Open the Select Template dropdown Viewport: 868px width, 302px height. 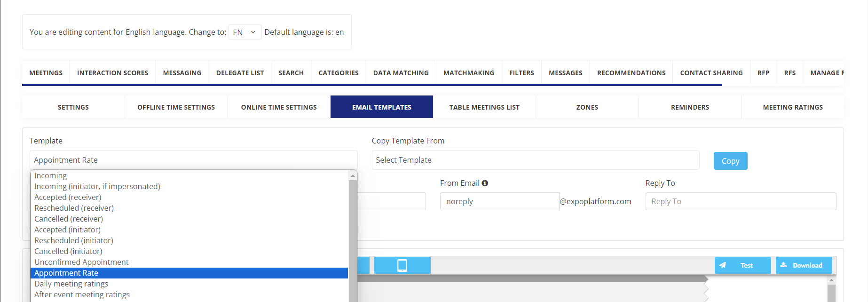(535, 160)
